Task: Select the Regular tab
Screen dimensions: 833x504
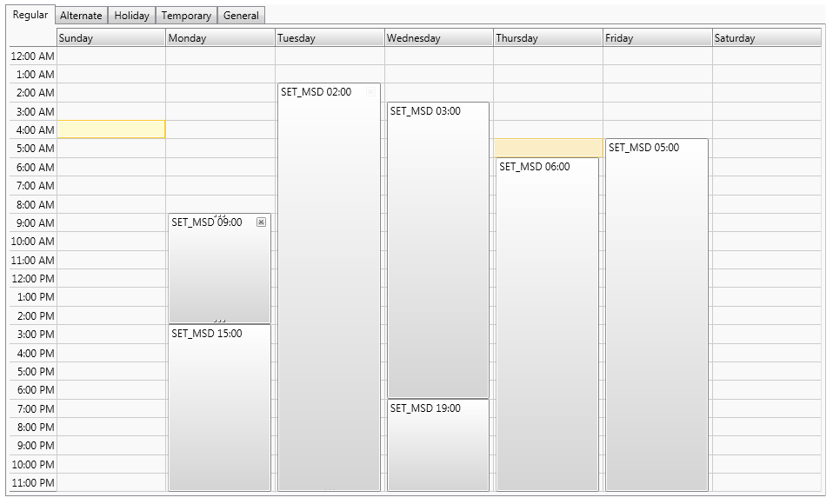Action: (30, 15)
